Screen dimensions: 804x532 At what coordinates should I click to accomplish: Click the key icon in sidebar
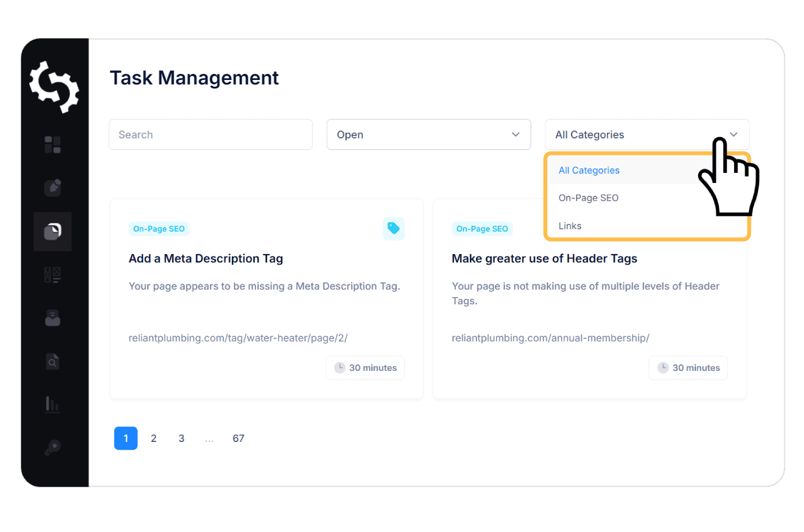[x=53, y=448]
